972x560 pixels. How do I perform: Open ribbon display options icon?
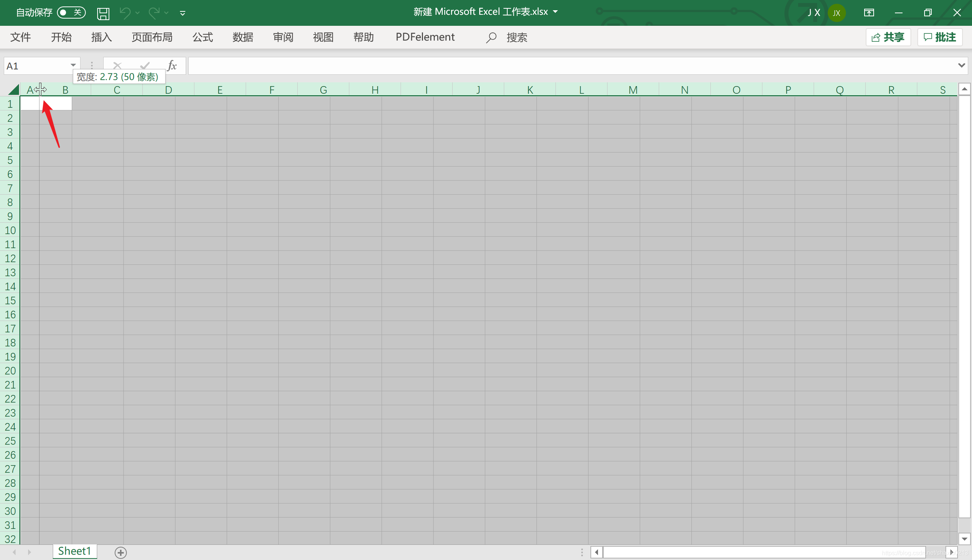(868, 12)
